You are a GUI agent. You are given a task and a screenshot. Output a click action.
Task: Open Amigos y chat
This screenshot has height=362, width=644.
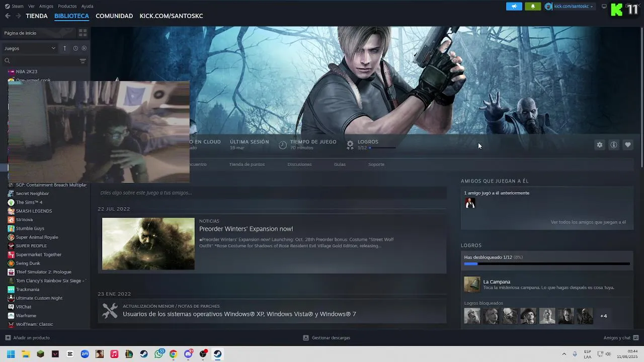pos(621,338)
